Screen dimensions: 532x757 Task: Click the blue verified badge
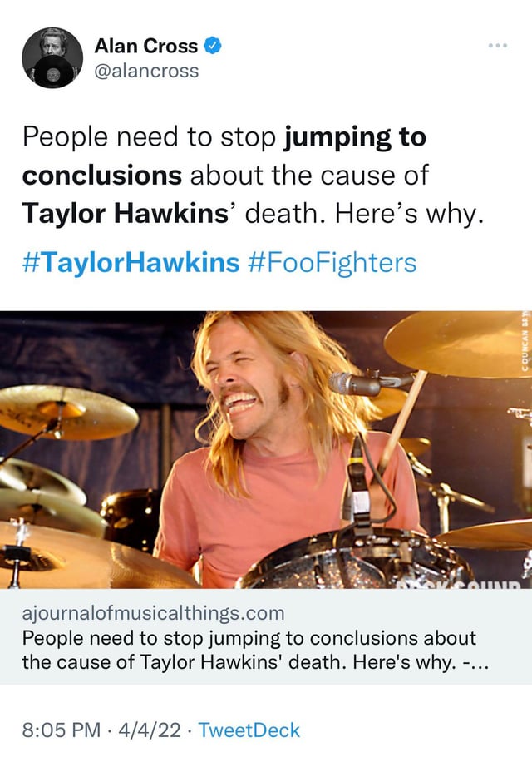click(x=213, y=46)
